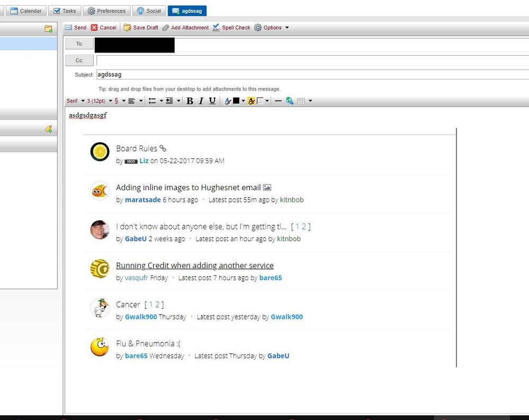
Task: Click the bulleted list icon
Action: 153,101
